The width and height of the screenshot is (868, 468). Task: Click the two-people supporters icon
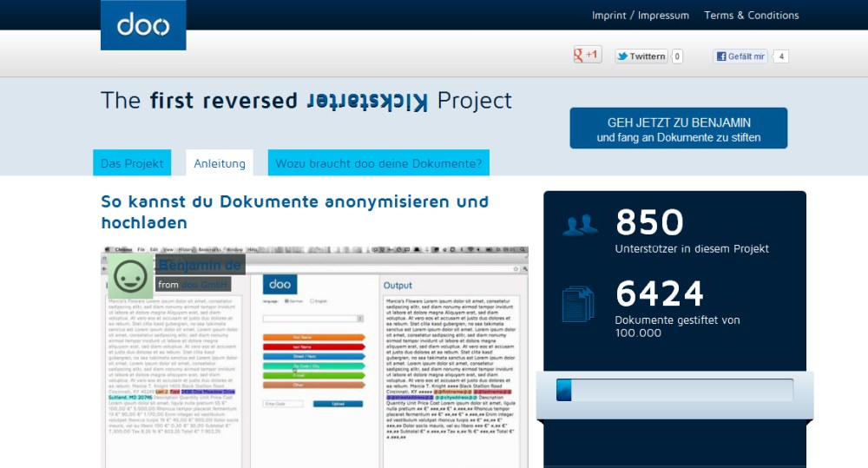coord(580,225)
